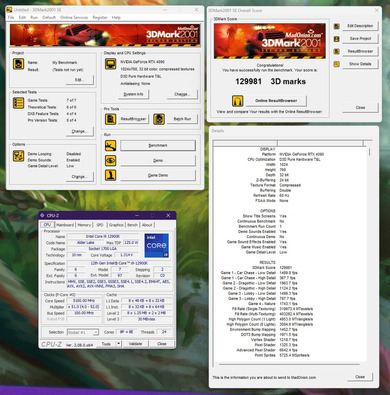Open the Online Services menu
390x395 pixels.
click(x=74, y=17)
